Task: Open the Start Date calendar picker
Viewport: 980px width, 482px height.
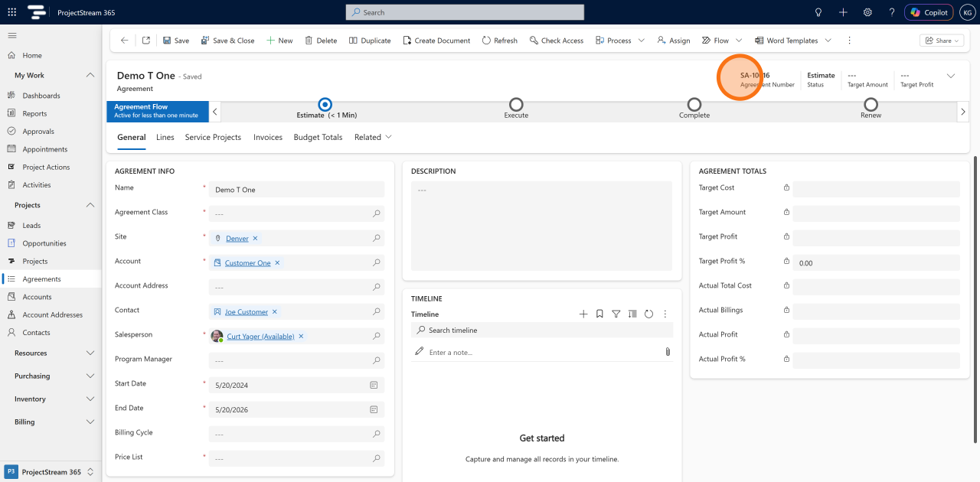Action: 374,385
